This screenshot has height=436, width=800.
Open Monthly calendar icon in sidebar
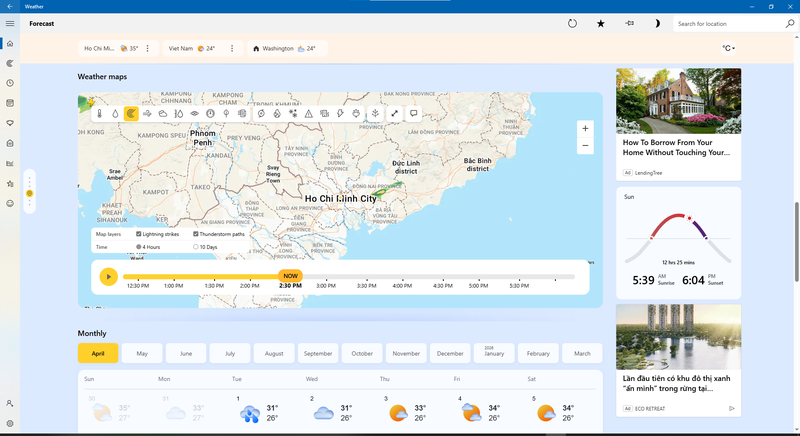[x=10, y=103]
